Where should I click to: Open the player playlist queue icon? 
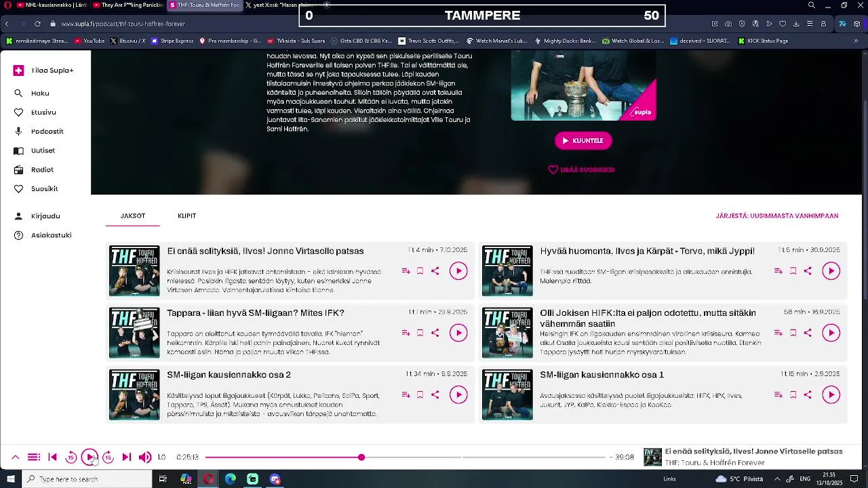click(33, 457)
